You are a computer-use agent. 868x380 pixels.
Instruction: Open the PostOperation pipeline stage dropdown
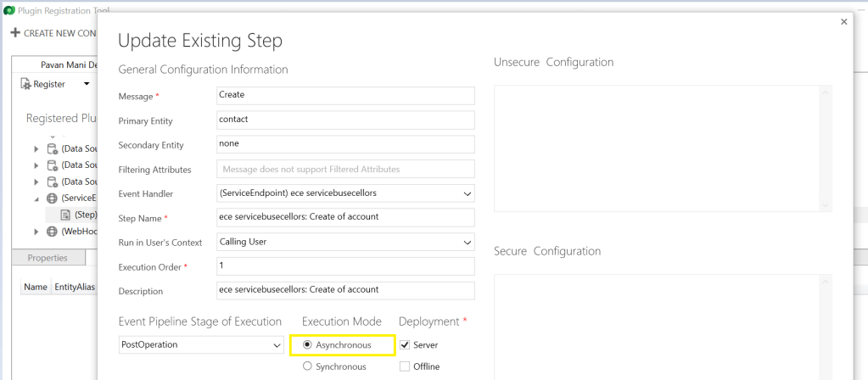[x=277, y=345]
